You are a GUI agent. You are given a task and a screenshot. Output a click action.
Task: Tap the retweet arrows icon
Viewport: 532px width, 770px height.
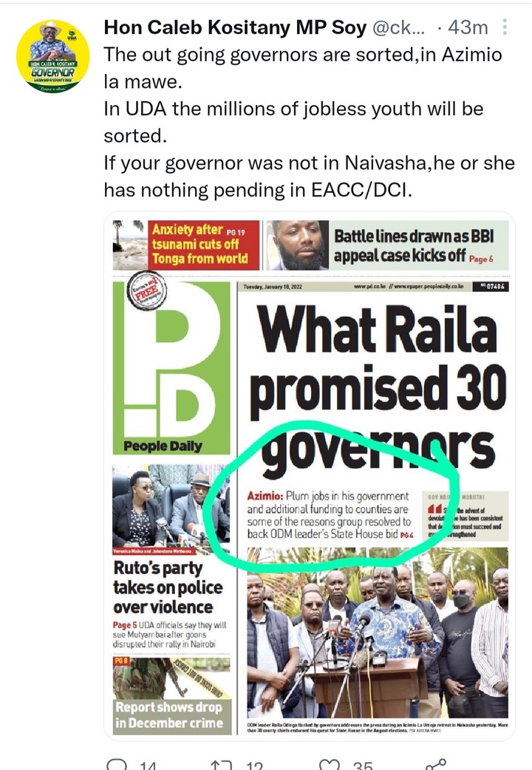coord(221,765)
